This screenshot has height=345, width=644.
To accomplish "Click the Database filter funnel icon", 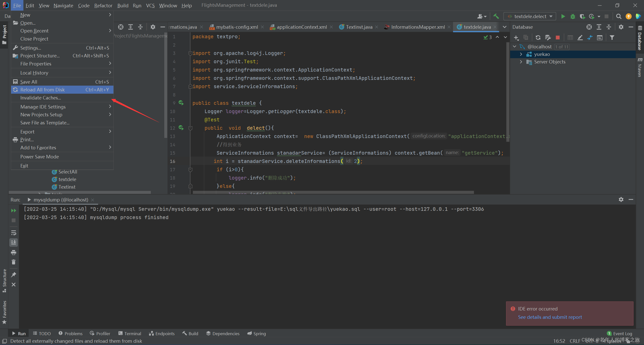I will (x=612, y=38).
